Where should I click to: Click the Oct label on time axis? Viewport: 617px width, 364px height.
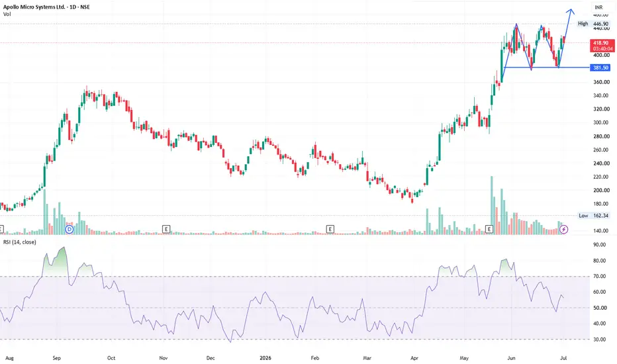(x=111, y=358)
